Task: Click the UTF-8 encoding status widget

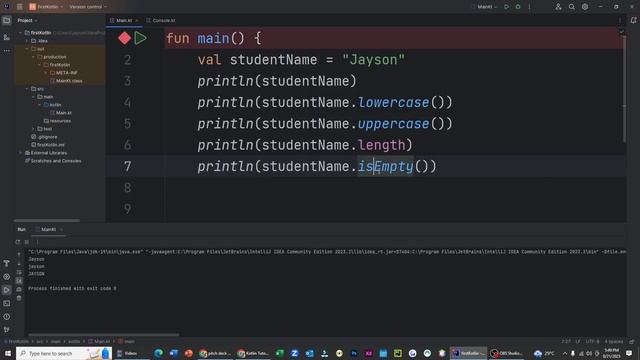Action: (593, 342)
